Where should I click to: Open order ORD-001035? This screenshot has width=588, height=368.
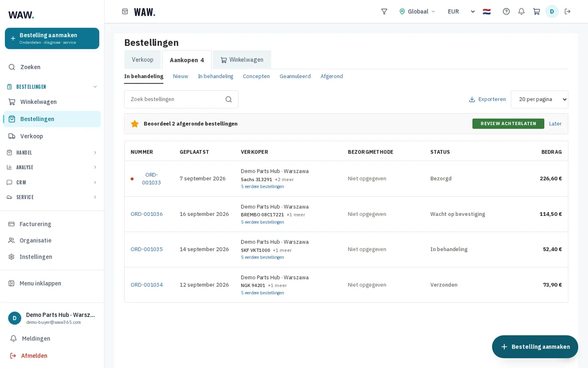point(147,249)
